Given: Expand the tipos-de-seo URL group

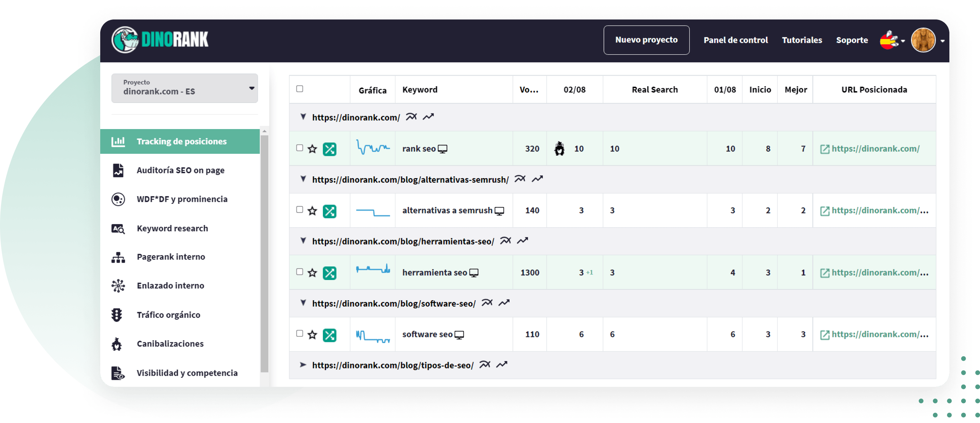Looking at the screenshot, I should [303, 365].
